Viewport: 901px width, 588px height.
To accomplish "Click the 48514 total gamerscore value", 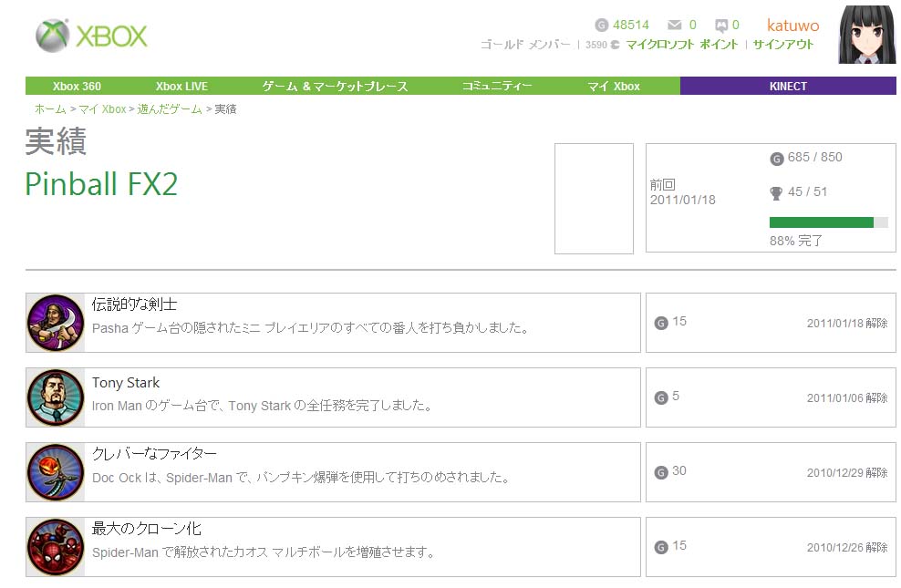I will tap(631, 26).
